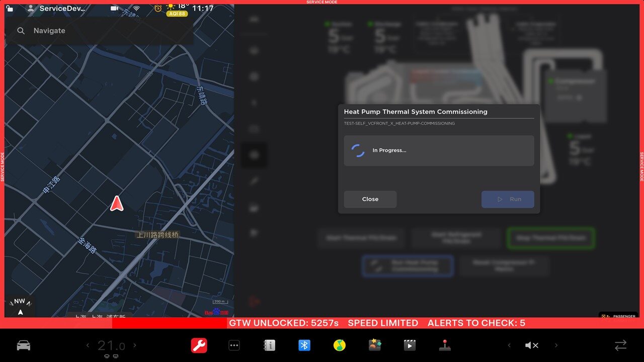Open the Service Mode wrench app
Viewport: 644px width, 362px height.
[x=199, y=345]
